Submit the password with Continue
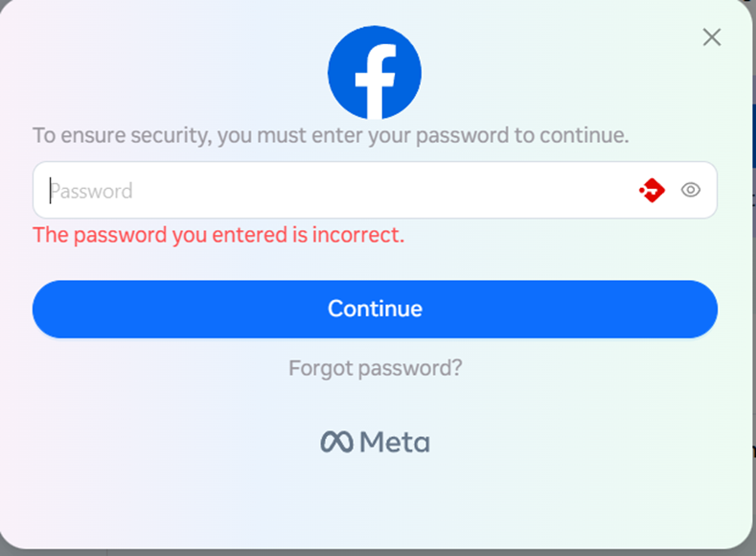 click(x=375, y=309)
